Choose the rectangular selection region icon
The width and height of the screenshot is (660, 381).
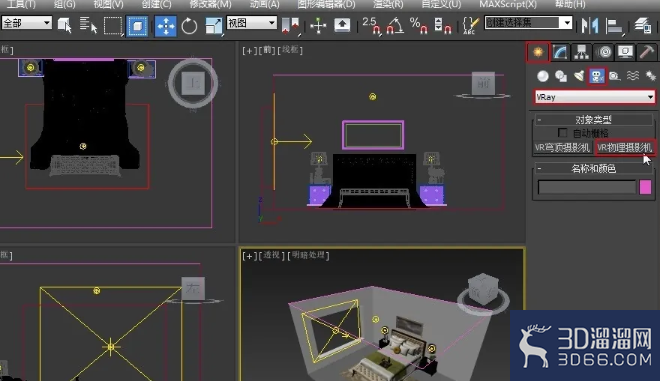(x=113, y=26)
